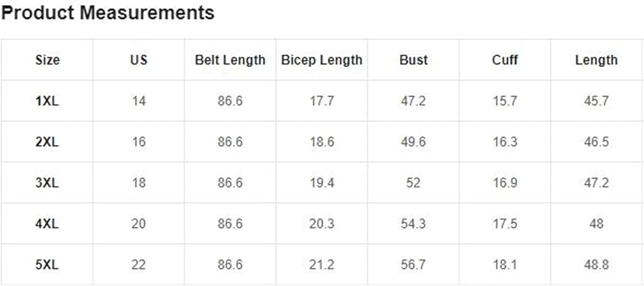Click bust value 47.2 for 1XL

pyautogui.click(x=413, y=100)
